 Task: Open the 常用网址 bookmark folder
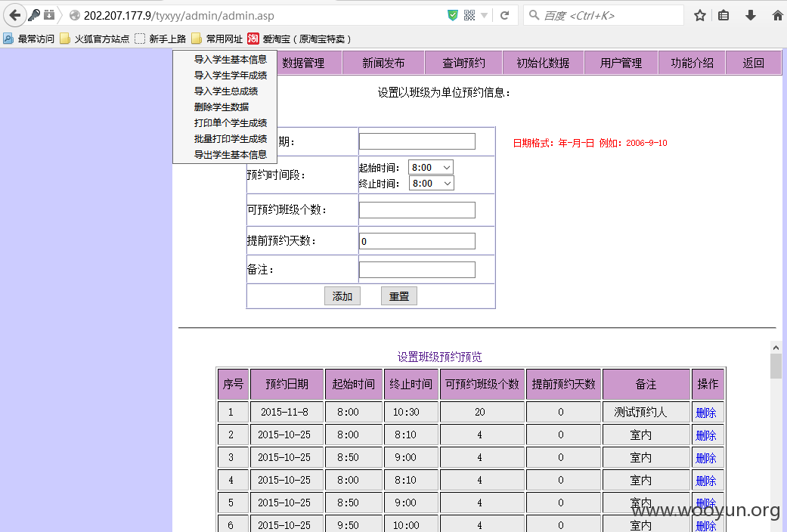click(217, 39)
